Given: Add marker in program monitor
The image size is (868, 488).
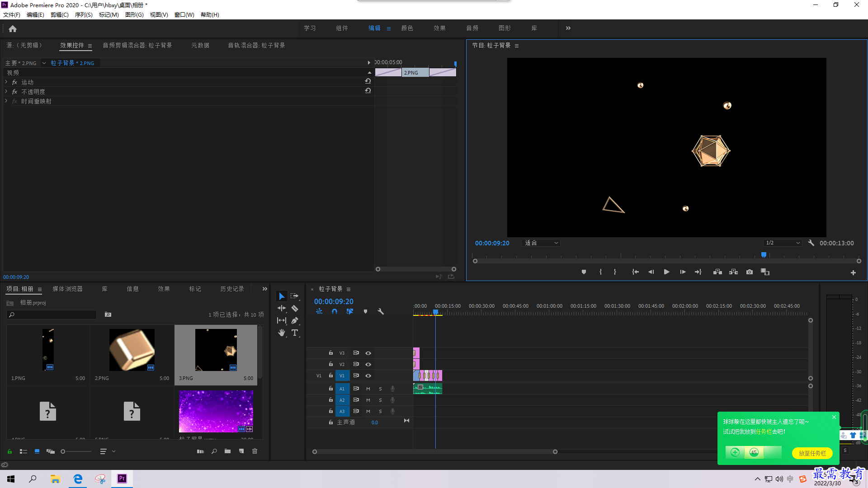Looking at the screenshot, I should [584, 272].
